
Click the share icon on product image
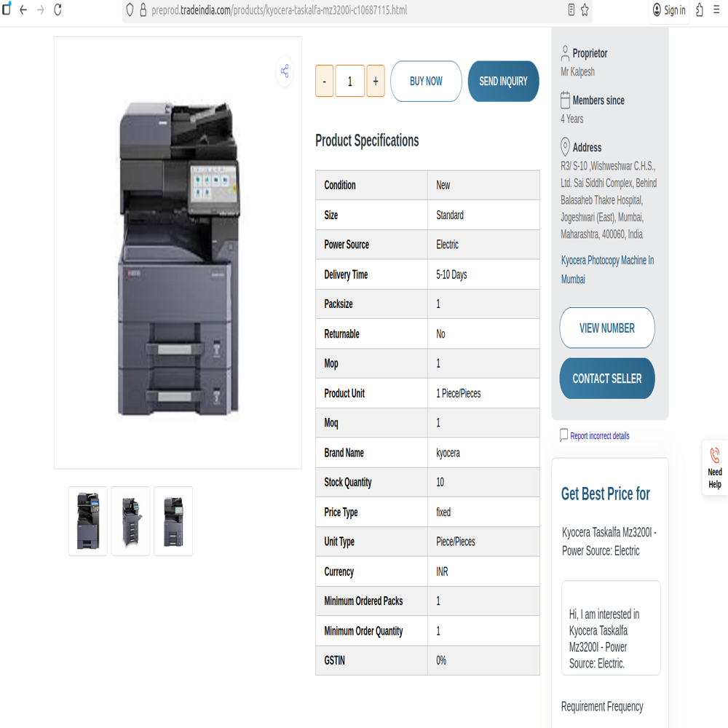click(285, 71)
